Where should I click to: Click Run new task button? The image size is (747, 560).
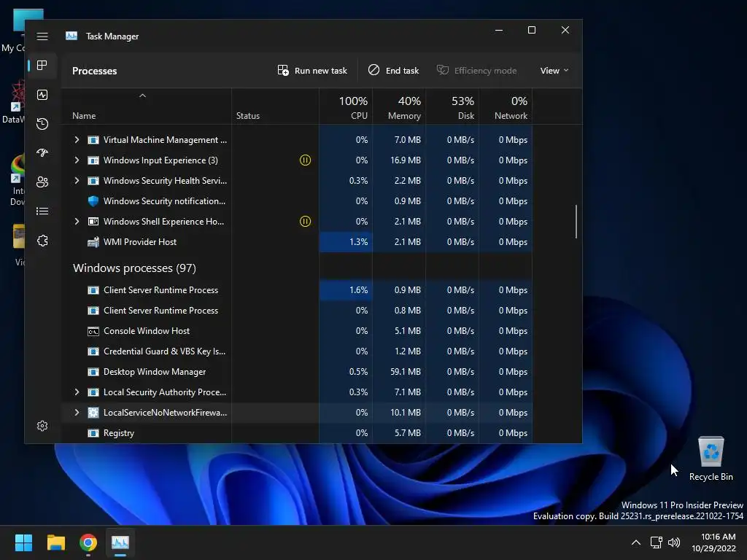coord(312,71)
